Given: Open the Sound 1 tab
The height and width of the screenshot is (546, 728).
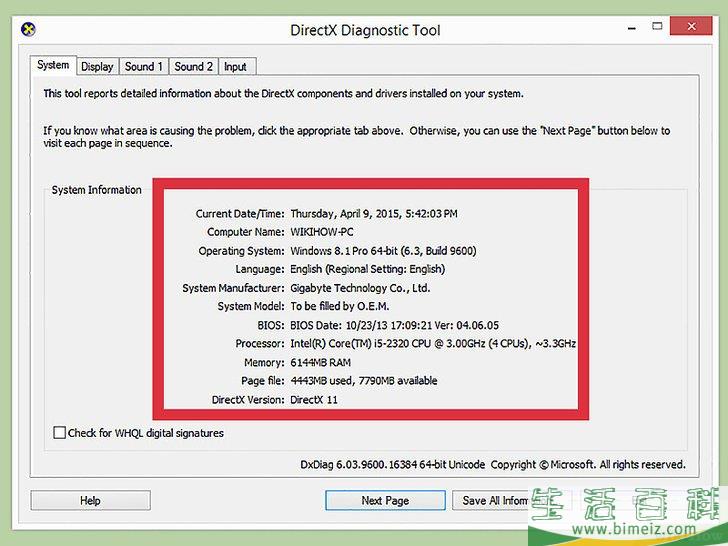Looking at the screenshot, I should (x=143, y=66).
